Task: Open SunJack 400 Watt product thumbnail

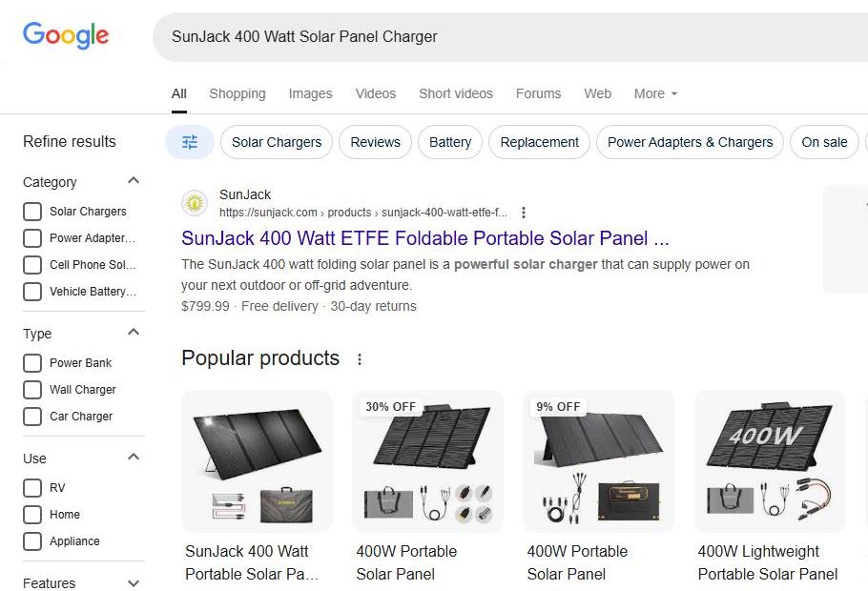Action: pos(257,460)
